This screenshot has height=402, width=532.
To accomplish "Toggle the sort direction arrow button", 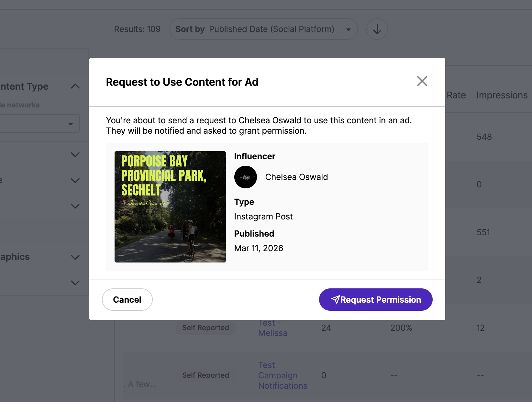I will (377, 29).
